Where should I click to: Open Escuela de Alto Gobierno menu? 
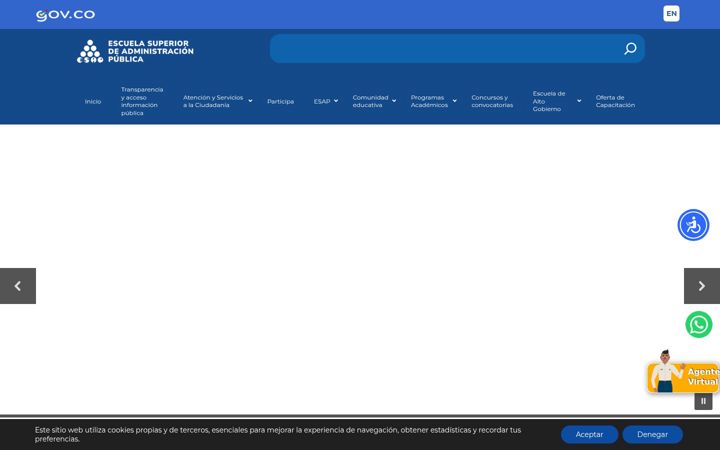click(549, 101)
